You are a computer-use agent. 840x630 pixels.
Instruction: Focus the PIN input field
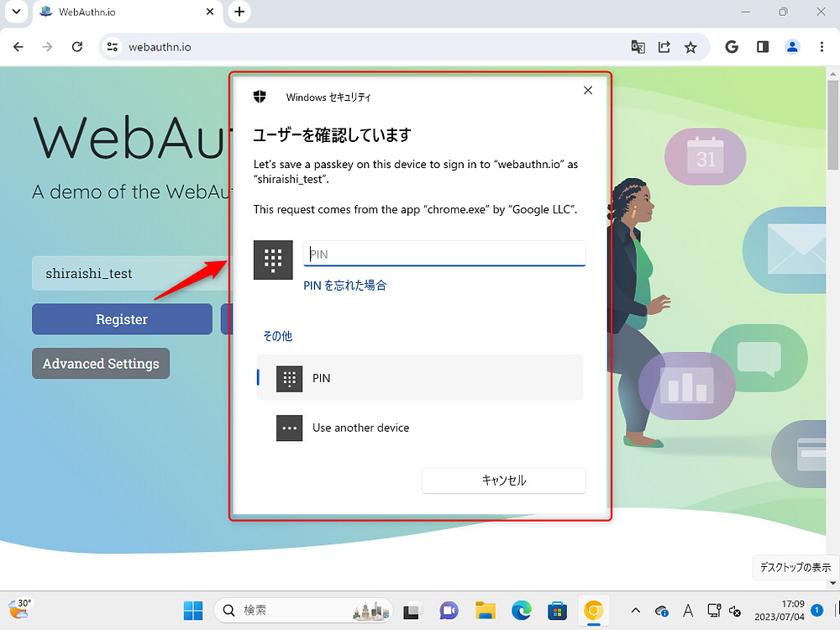(x=444, y=254)
